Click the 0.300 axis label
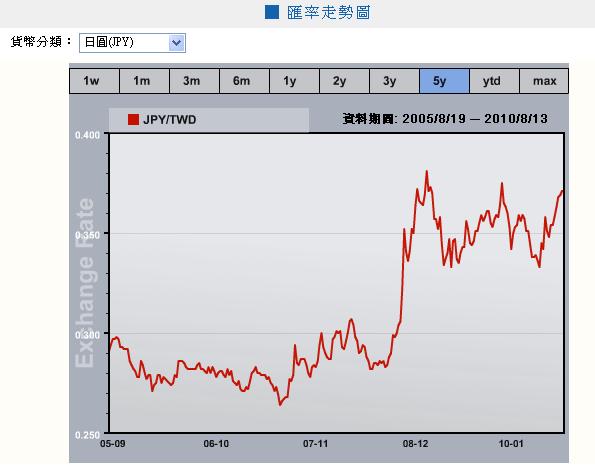This screenshot has height=469, width=595. pos(87,335)
